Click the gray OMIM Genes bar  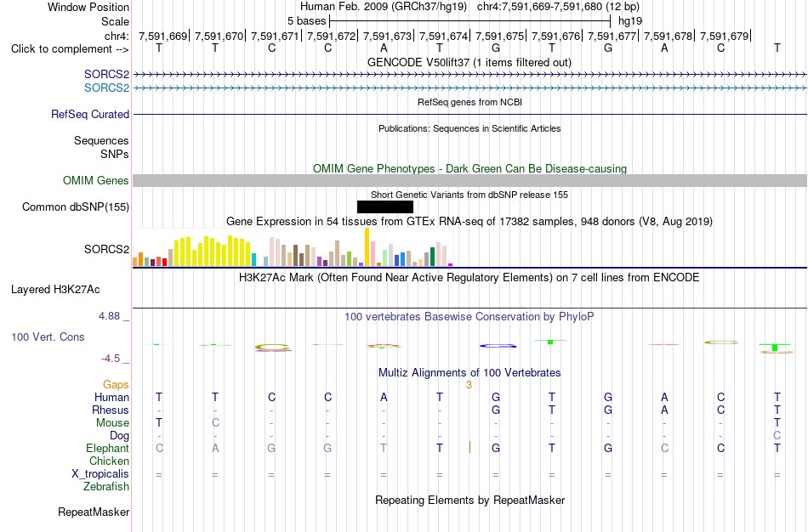click(x=470, y=180)
